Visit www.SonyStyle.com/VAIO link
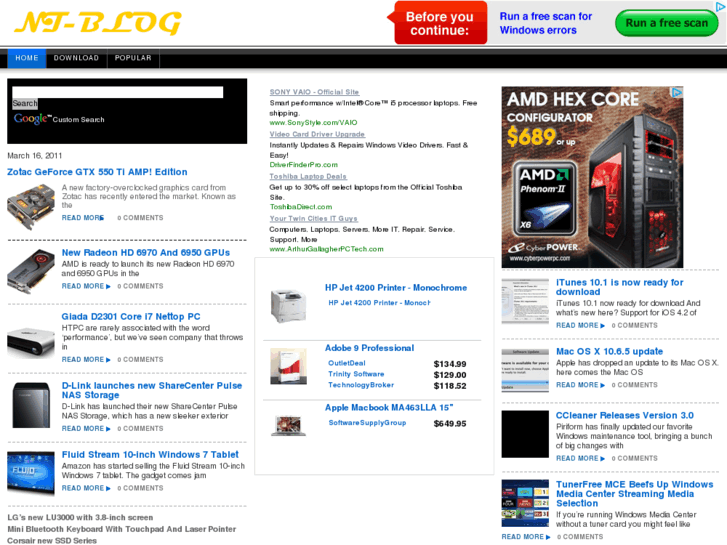This screenshot has width=727, height=545. (313, 122)
